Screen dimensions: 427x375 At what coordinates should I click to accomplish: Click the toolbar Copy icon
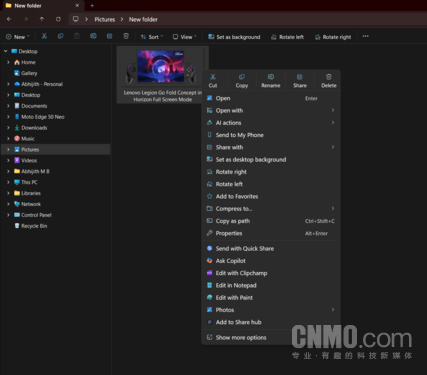coord(60,36)
